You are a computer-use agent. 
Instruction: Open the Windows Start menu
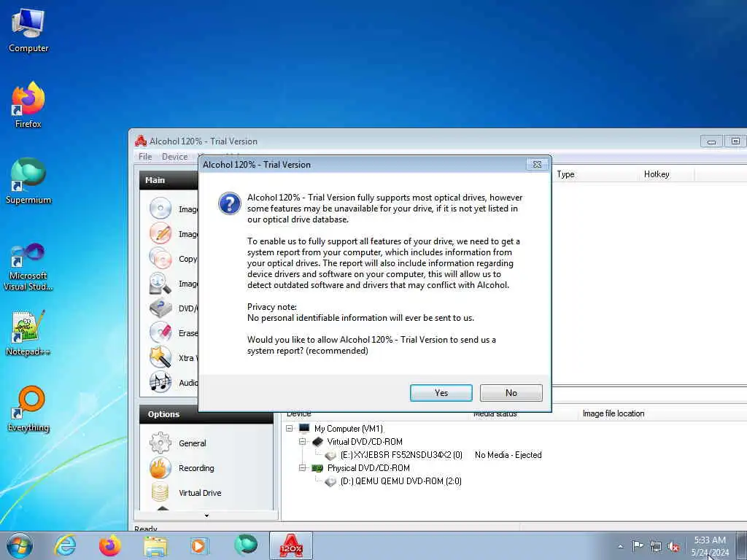pos(20,545)
